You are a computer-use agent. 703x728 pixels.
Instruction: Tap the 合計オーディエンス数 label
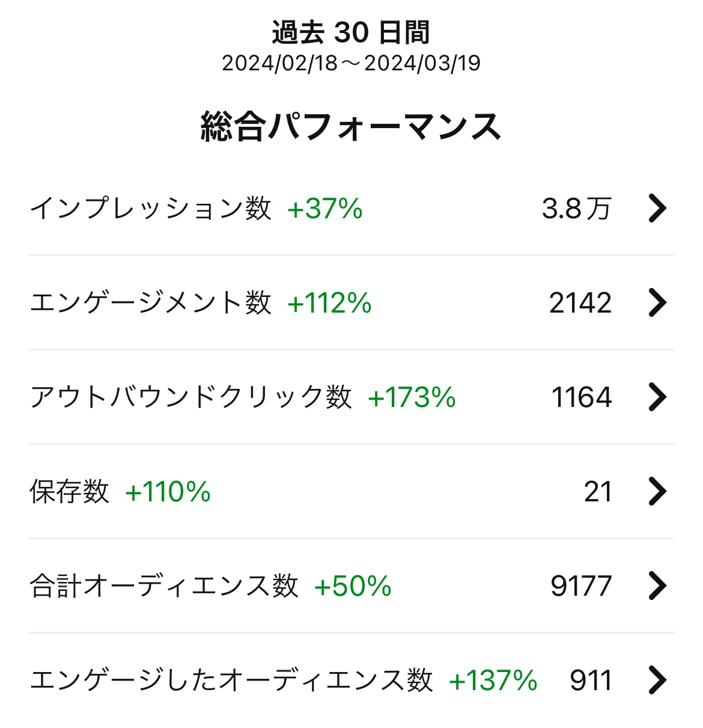click(164, 586)
